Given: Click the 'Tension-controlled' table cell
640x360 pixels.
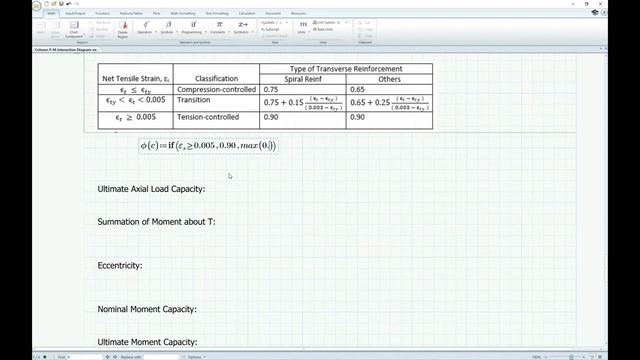Looking at the screenshot, I should pyautogui.click(x=216, y=120).
